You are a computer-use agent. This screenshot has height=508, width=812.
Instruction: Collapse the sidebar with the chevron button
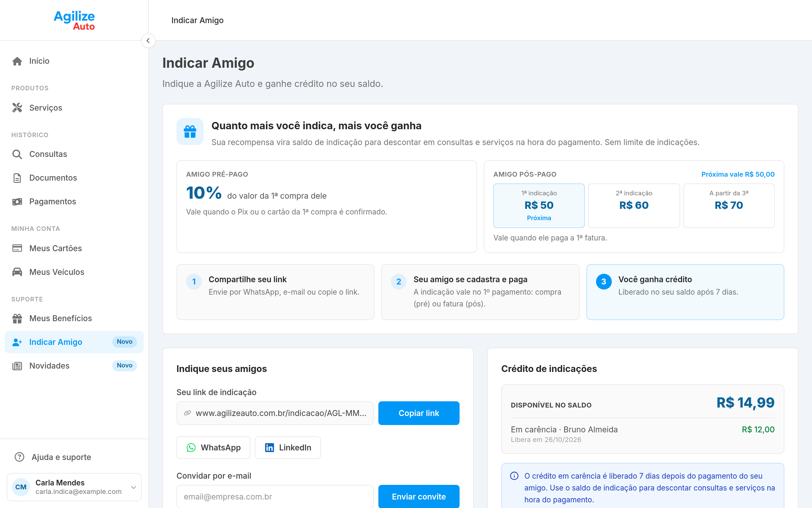click(x=148, y=41)
